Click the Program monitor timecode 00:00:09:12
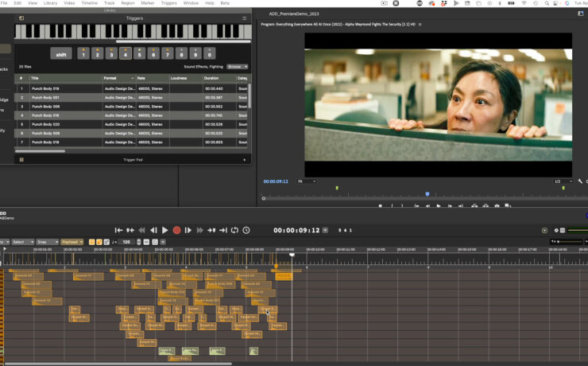The height and width of the screenshot is (366, 588). click(x=276, y=181)
